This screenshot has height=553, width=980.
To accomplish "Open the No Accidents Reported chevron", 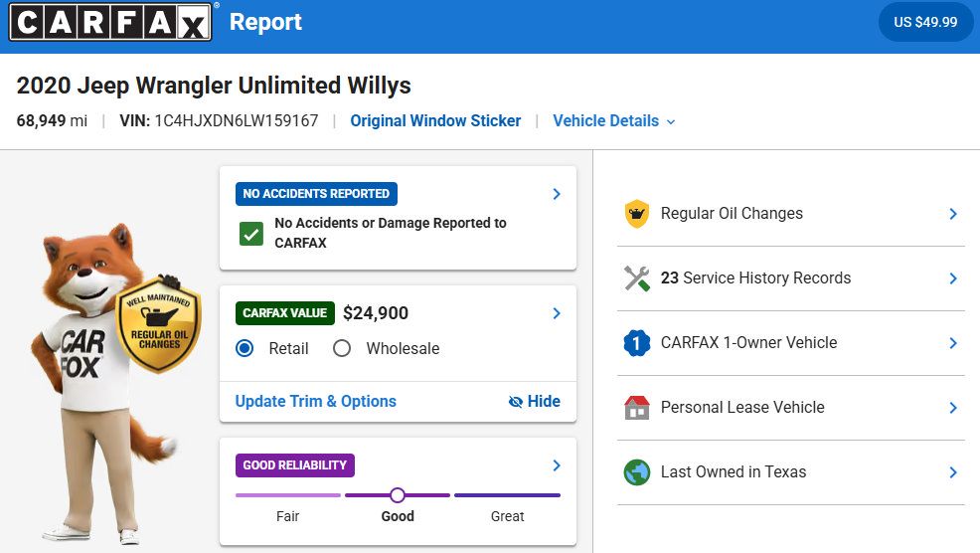I will pos(557,194).
